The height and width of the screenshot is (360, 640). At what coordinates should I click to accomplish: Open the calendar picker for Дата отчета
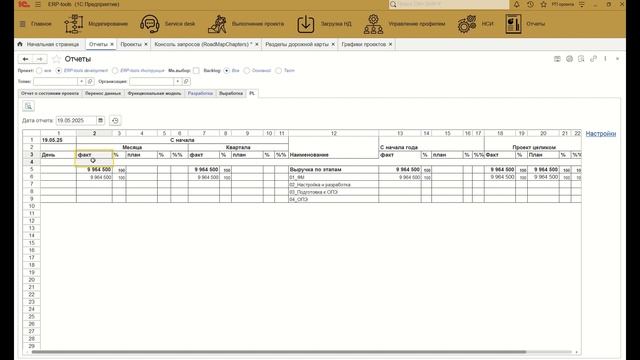(x=100, y=120)
